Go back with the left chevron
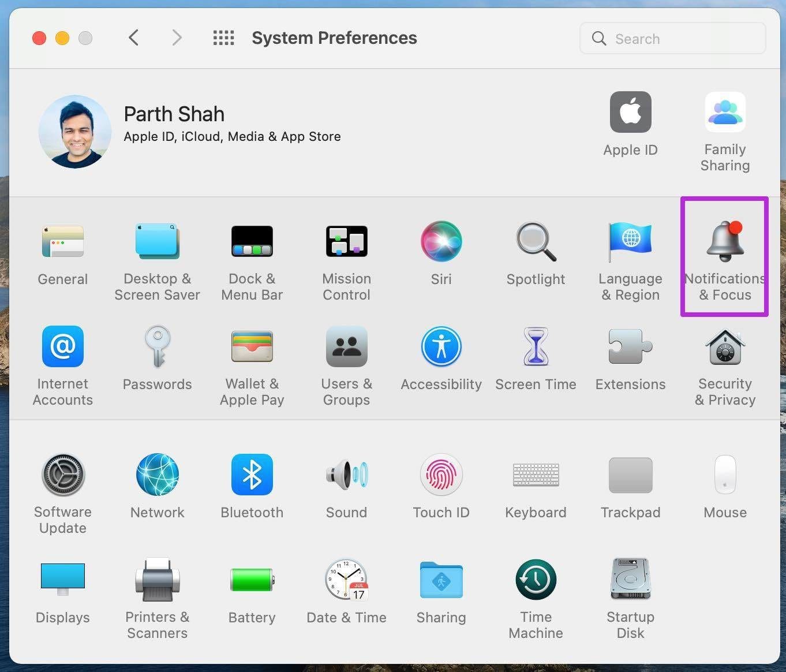 [x=133, y=38]
